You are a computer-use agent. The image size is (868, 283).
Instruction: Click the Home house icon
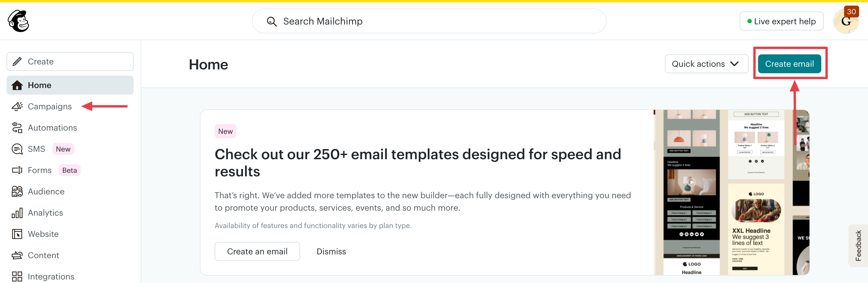point(17,85)
